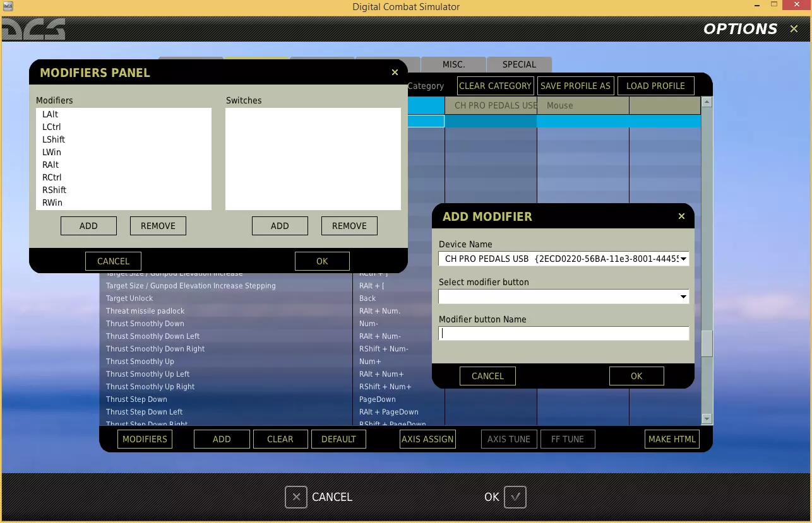Click REMOVE under the Modifiers list
Screen dimensions: 812x523
coord(158,226)
